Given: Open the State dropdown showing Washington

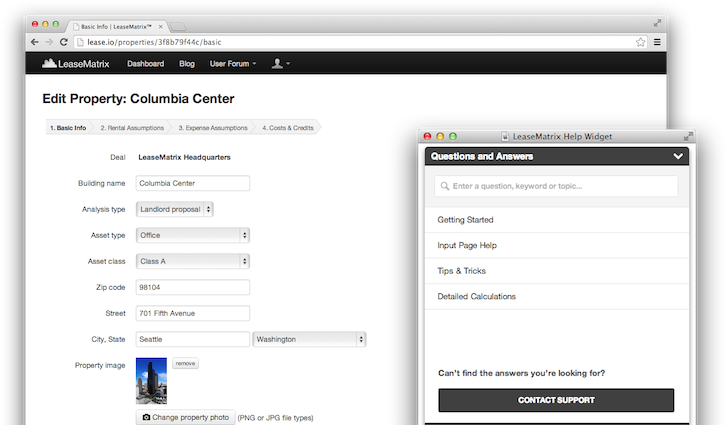Looking at the screenshot, I should (x=309, y=339).
